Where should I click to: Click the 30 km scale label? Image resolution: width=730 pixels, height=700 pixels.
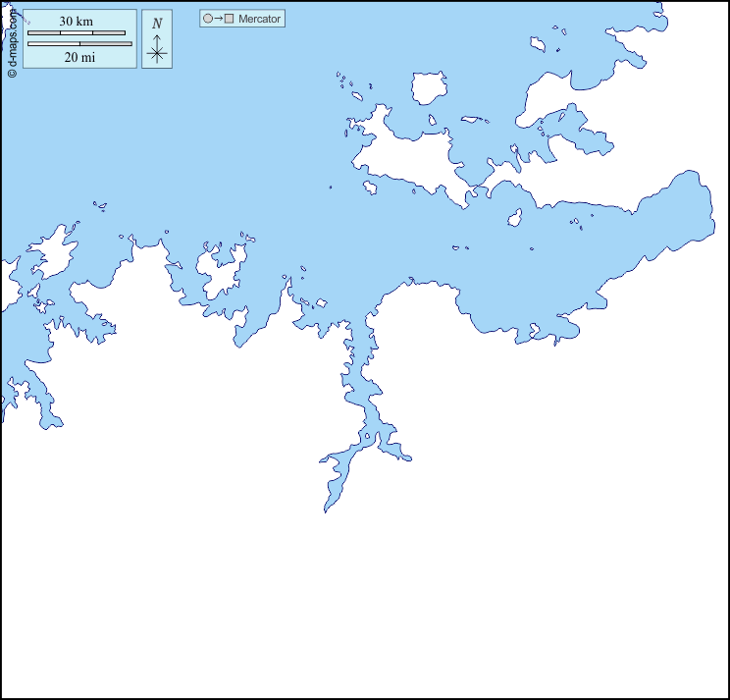click(x=76, y=22)
